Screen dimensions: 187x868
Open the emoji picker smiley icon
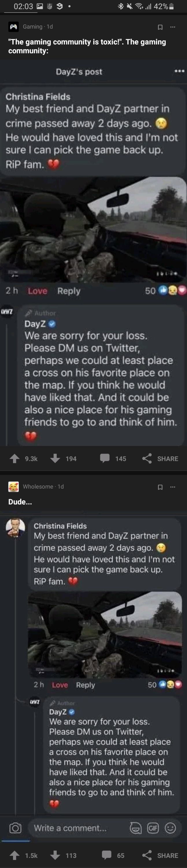coord(170,828)
